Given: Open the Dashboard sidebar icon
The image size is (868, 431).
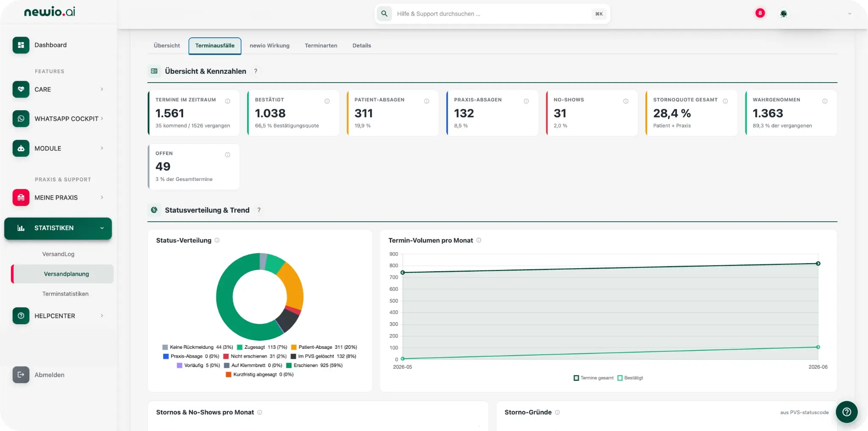Looking at the screenshot, I should (x=21, y=45).
